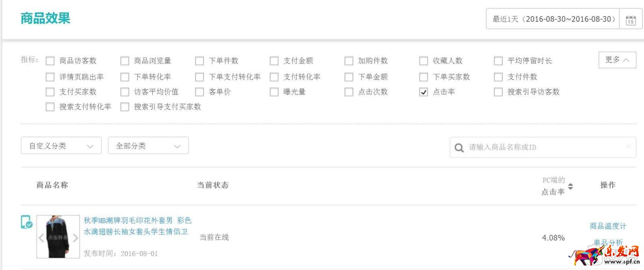Uncheck the 点击率 checkbox
Viewport: 644px width, 270px height.
[423, 92]
